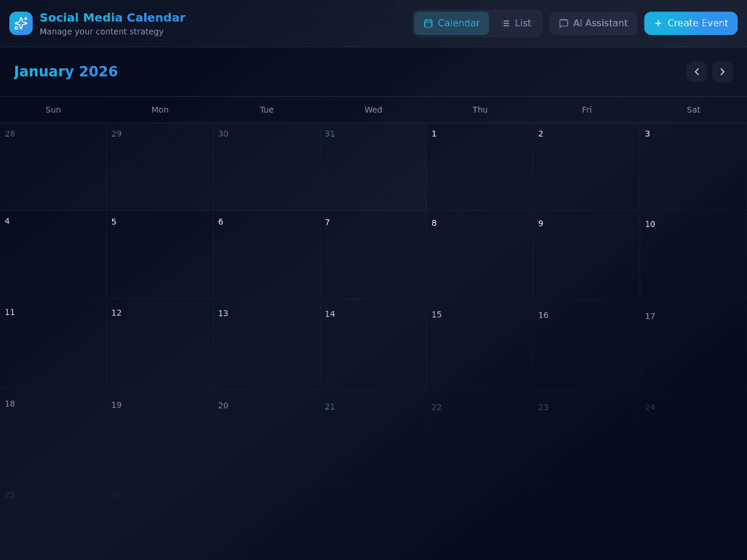Click the Social Media Calendar title

tap(113, 17)
